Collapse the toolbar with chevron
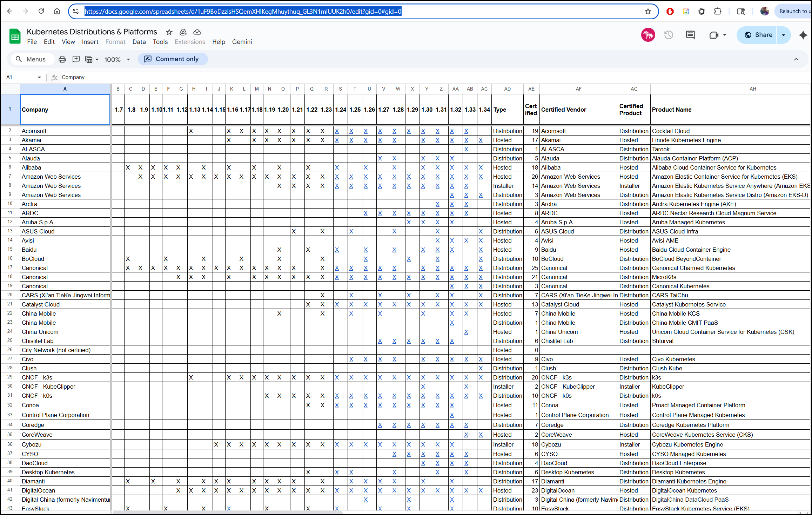The width and height of the screenshot is (812, 515). click(x=796, y=59)
